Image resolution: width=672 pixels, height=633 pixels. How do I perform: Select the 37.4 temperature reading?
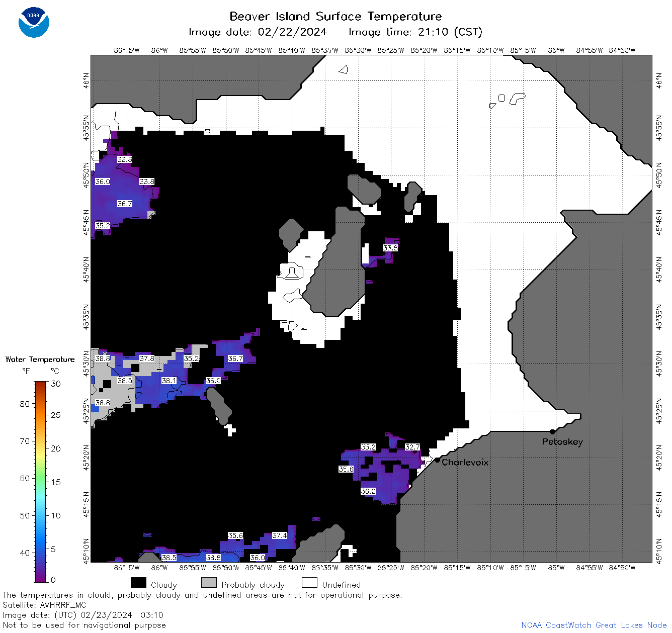tap(280, 535)
